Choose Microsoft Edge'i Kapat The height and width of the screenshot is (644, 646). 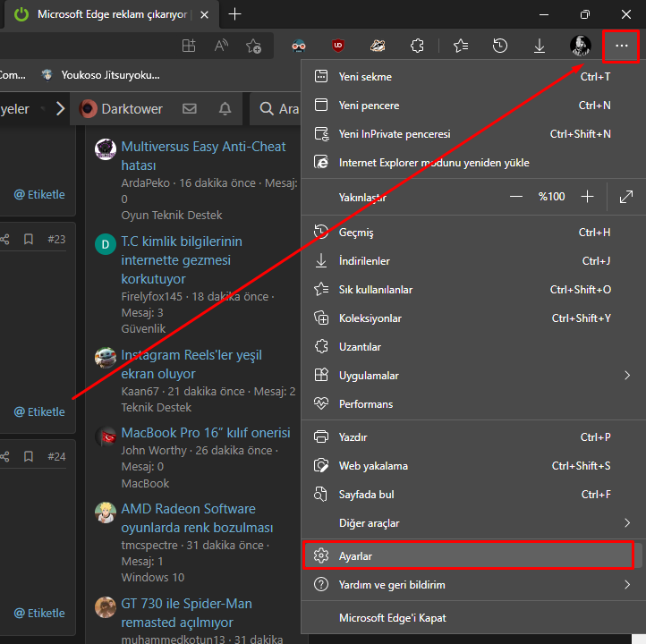[473, 618]
